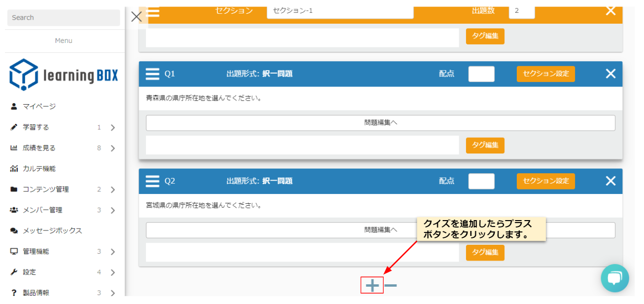Viewport: 644px width, 304px height.
Task: Open メッセージボックス in sidebar
Action: click(52, 231)
